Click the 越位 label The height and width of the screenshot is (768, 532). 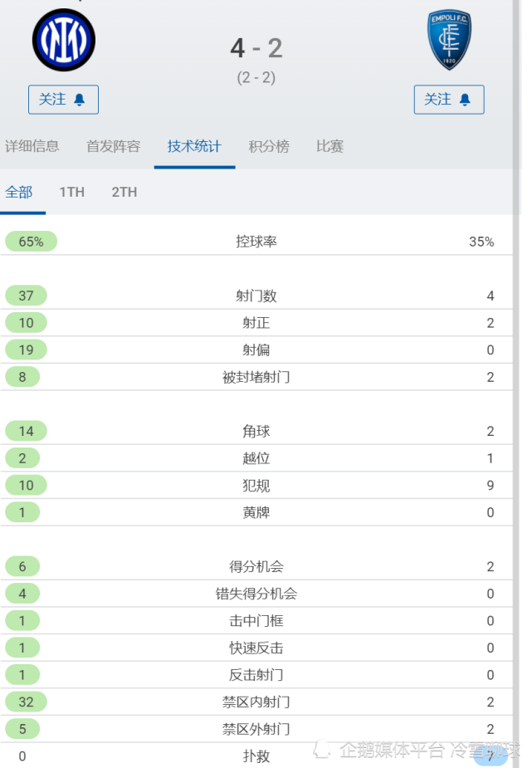click(256, 458)
